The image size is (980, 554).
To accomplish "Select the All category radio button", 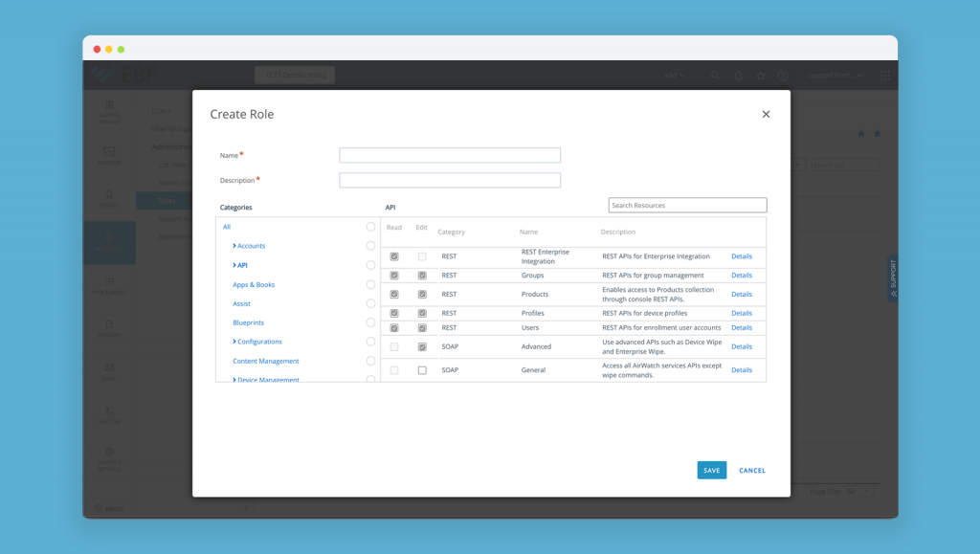I will (370, 227).
